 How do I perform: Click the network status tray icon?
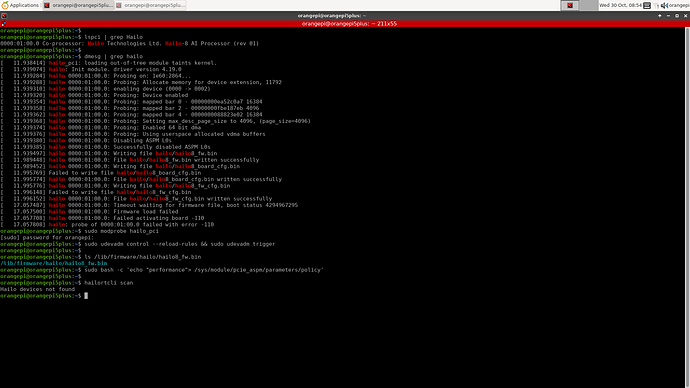tap(656, 5)
